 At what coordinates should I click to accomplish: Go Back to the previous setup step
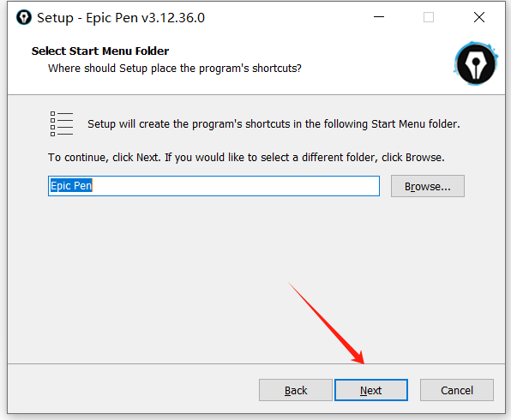[x=296, y=390]
